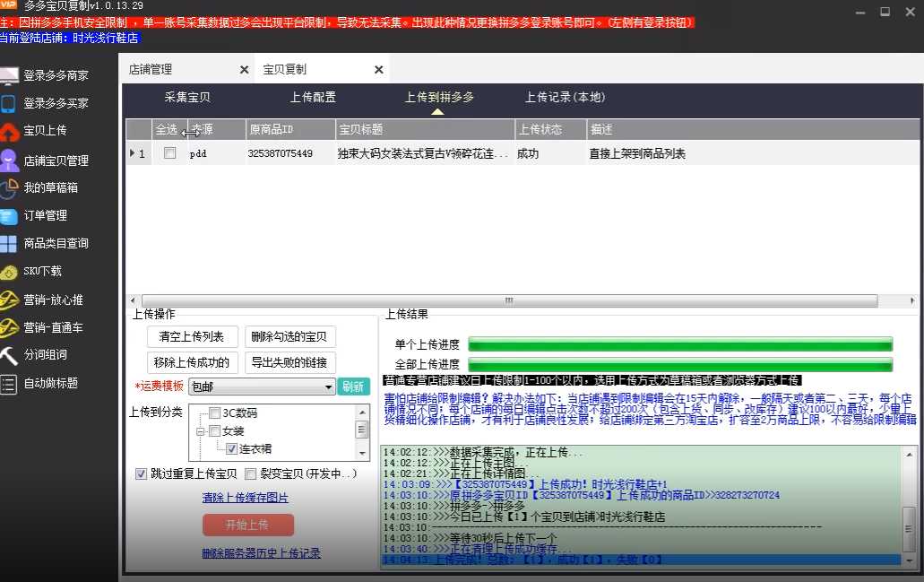Tick the checkbox in row 1 of the table

169,153
